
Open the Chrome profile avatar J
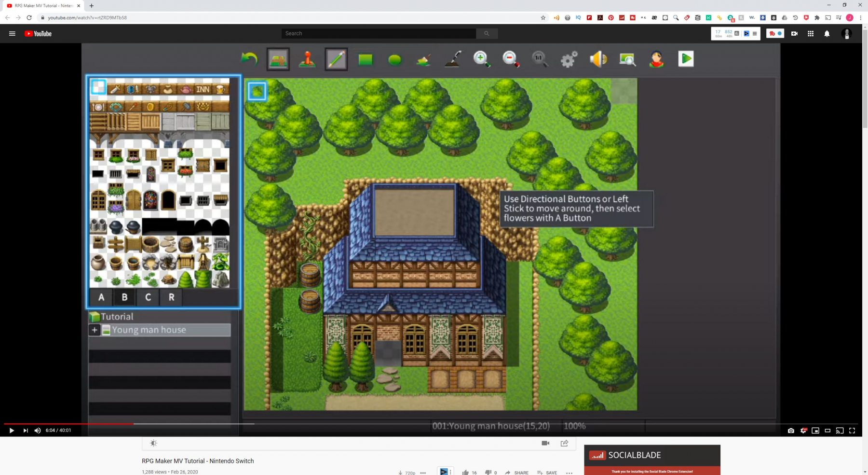tap(850, 17)
